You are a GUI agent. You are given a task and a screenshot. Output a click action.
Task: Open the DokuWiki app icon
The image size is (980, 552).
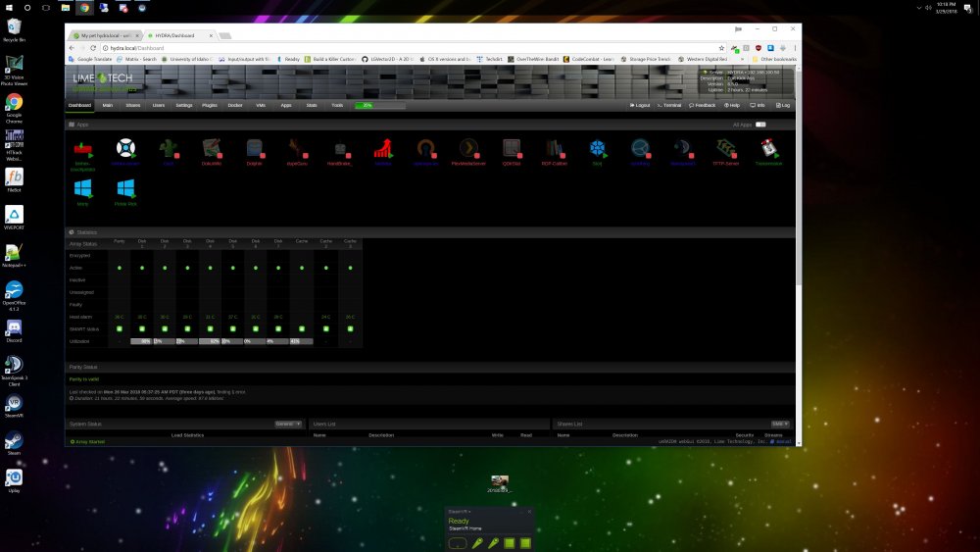(x=212, y=148)
